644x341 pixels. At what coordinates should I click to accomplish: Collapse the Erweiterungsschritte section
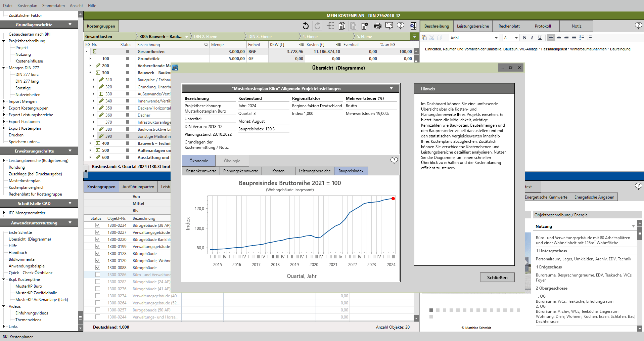pos(70,151)
